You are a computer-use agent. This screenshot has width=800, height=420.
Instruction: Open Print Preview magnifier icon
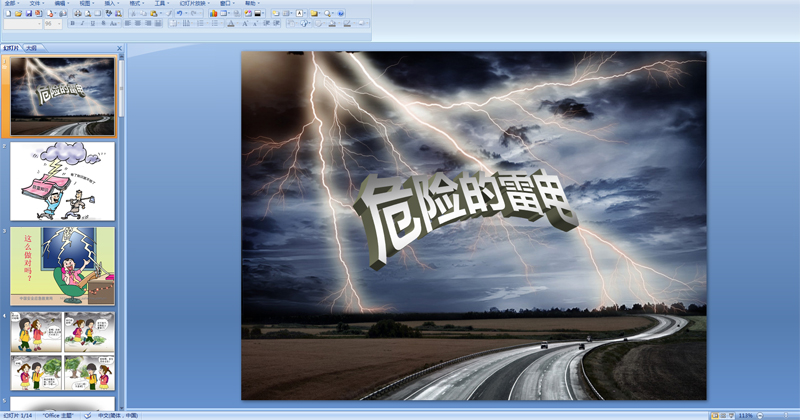pyautogui.click(x=88, y=14)
